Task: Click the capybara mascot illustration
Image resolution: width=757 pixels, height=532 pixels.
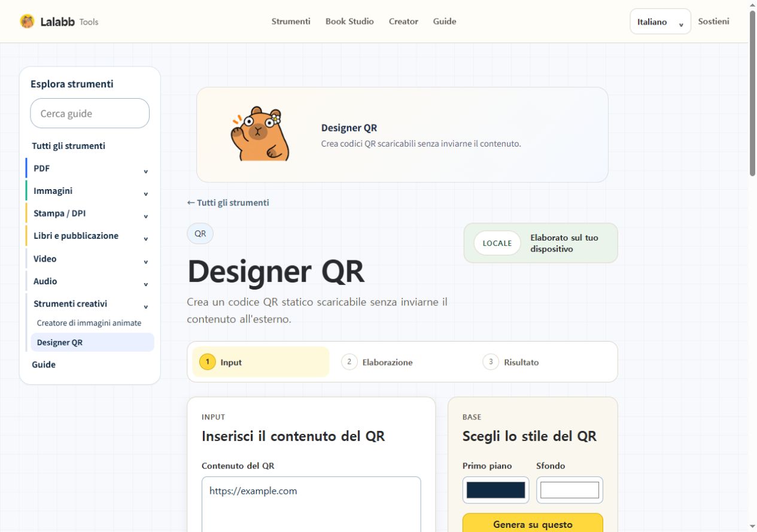Action: tap(260, 134)
